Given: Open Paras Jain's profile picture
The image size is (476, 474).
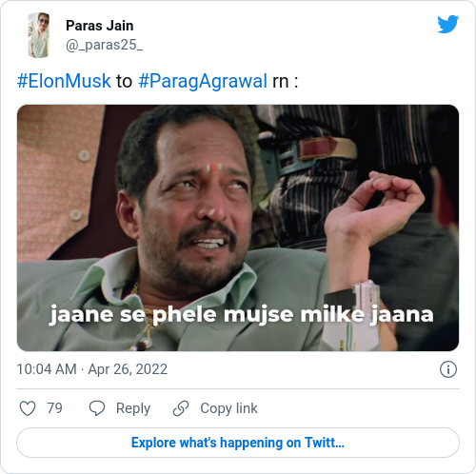Looking at the screenshot, I should point(39,35).
